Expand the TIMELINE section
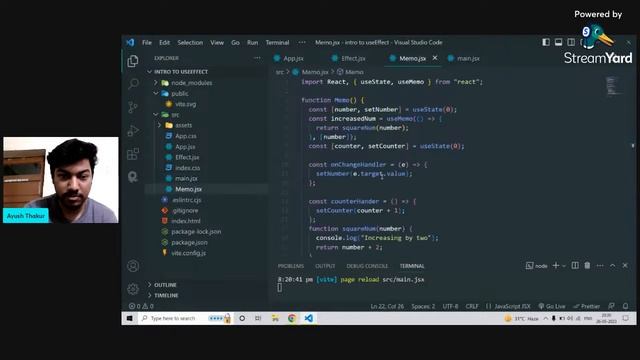 166,295
